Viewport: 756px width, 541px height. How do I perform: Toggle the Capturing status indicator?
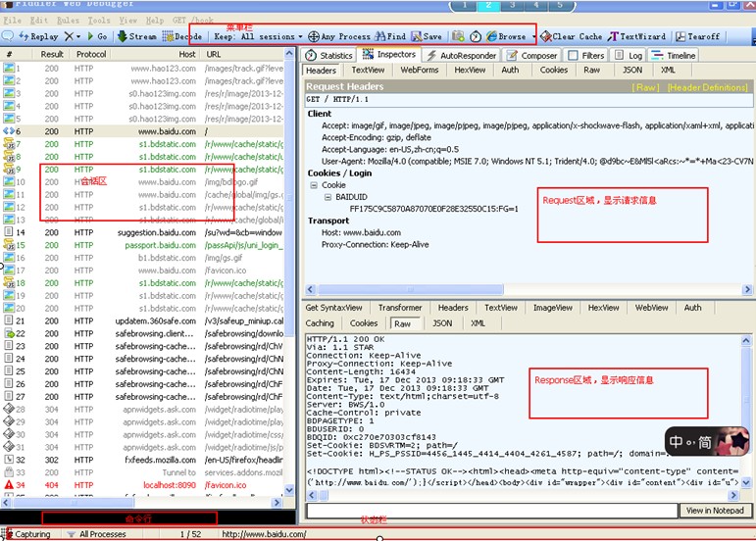[26, 534]
